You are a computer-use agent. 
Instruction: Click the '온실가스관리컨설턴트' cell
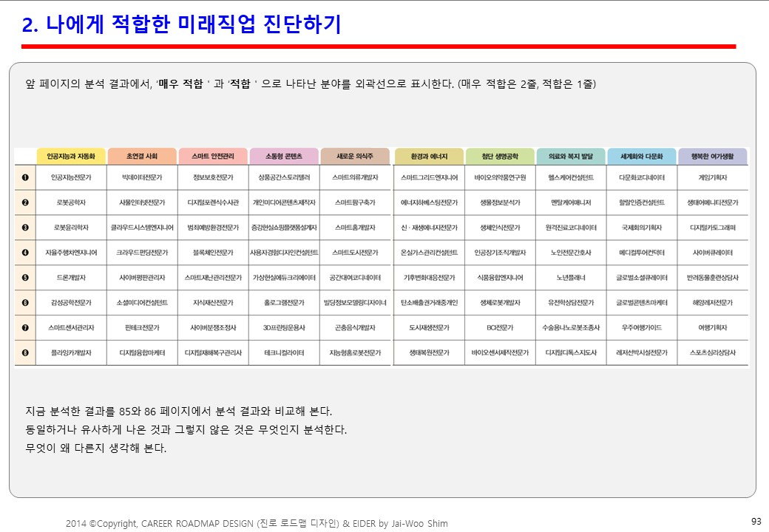pyautogui.click(x=429, y=252)
